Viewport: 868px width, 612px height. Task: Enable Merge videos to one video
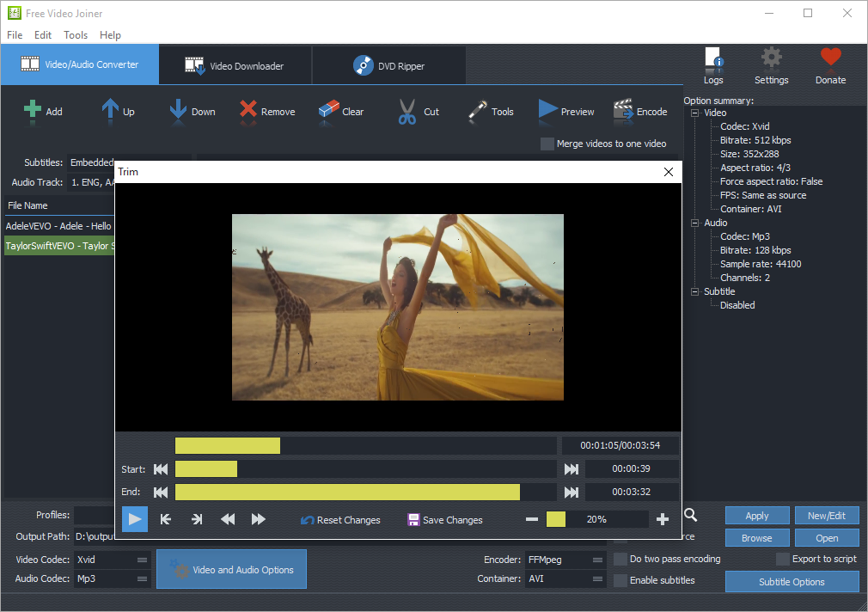pos(547,144)
